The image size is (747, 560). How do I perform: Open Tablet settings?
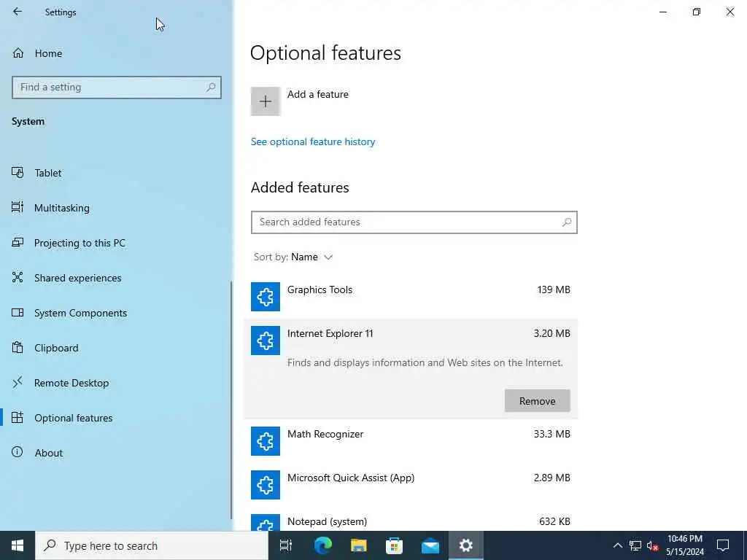[116, 173]
